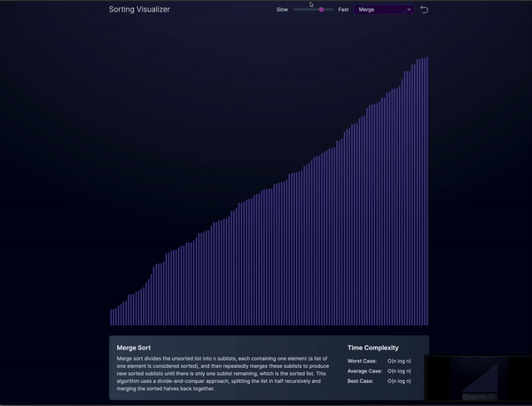Click the 'Time Complexity' heading

[x=373, y=347]
